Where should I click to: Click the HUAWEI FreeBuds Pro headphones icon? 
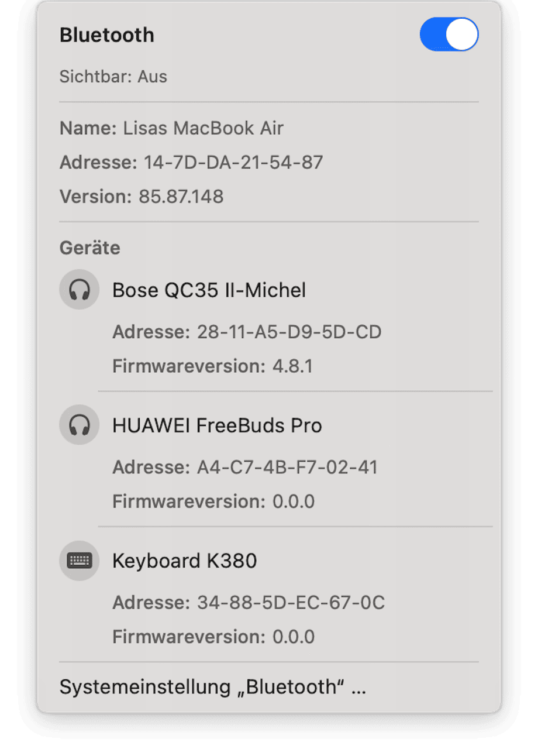pos(79,425)
